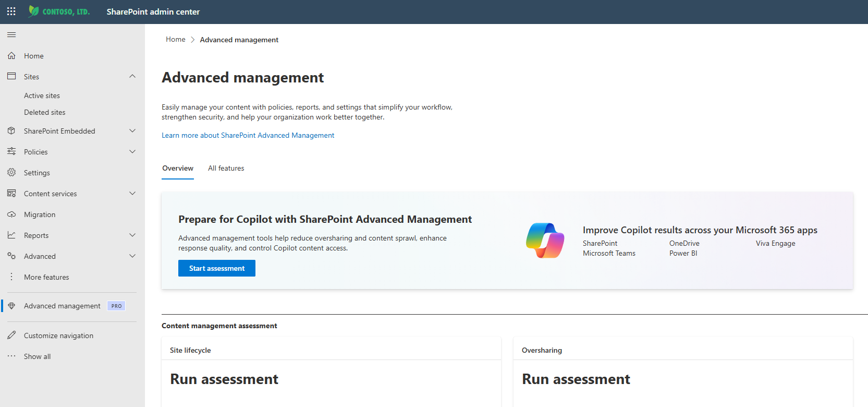Click the Content management assessment heading
This screenshot has width=868, height=407.
pyautogui.click(x=219, y=326)
